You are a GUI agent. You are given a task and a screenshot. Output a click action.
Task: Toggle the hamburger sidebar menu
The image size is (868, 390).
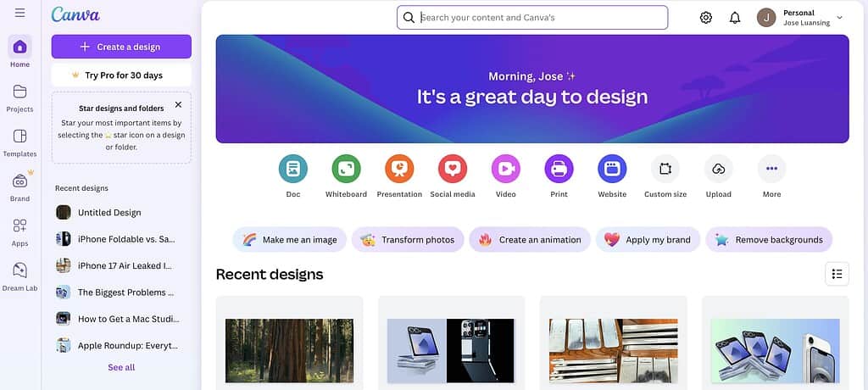[20, 13]
